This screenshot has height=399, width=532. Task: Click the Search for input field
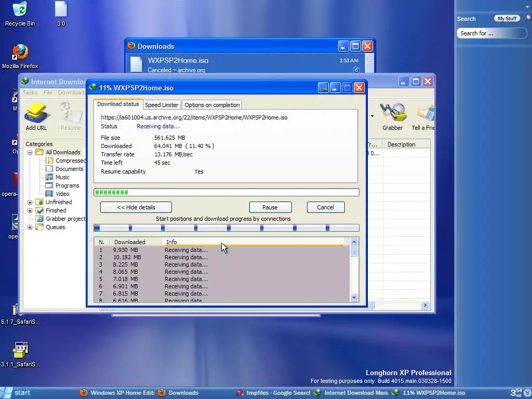(x=491, y=33)
